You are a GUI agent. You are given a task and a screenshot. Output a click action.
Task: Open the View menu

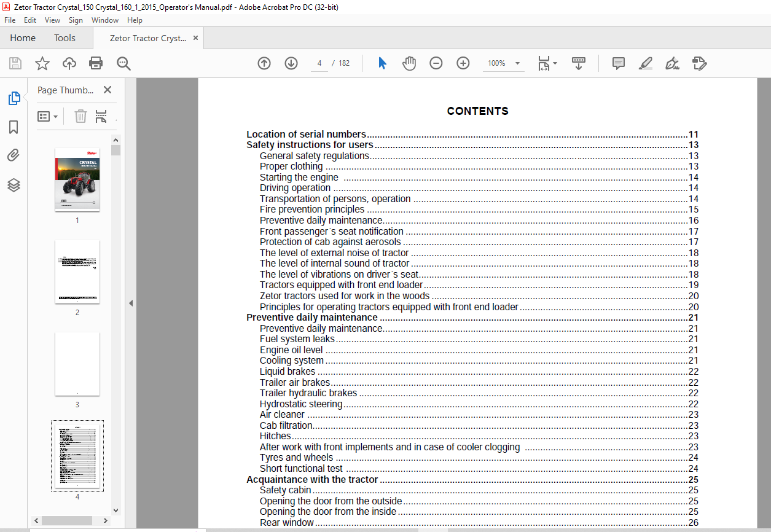[53, 20]
